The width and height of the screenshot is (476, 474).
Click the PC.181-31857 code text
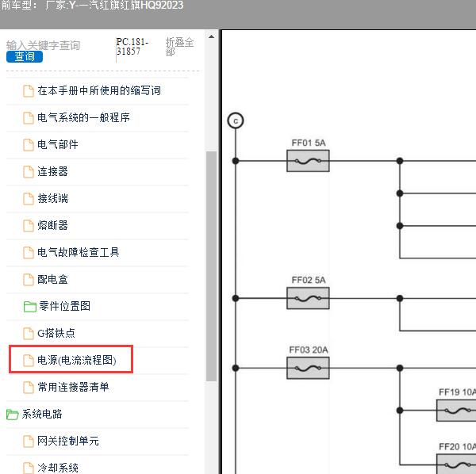[x=132, y=47]
